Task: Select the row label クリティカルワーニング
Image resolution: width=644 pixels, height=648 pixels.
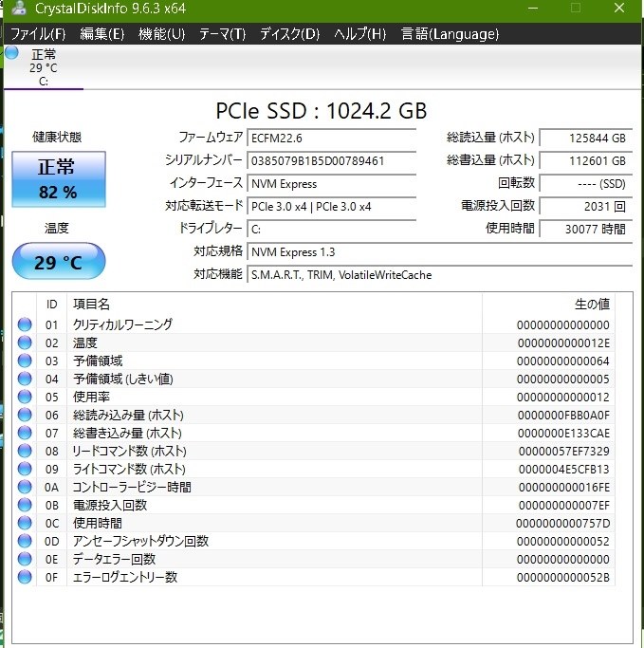Action: click(x=122, y=324)
